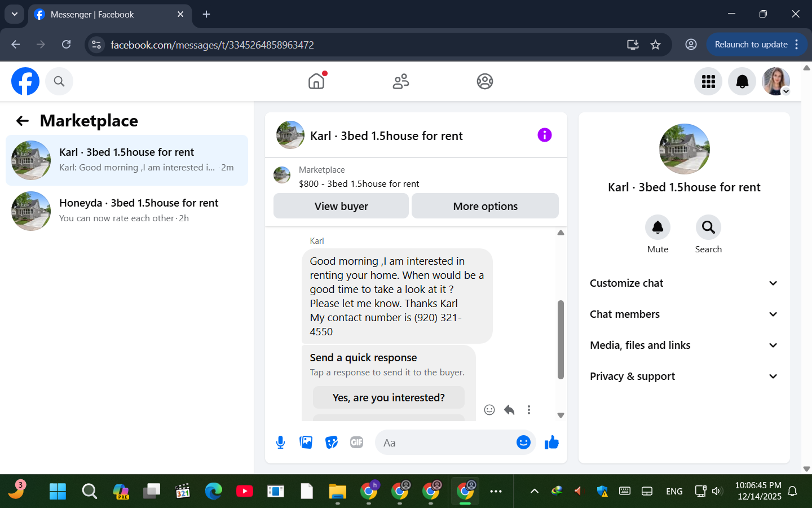Viewport: 812px width, 508px height.
Task: Open message more options three dots
Action: pyautogui.click(x=529, y=410)
